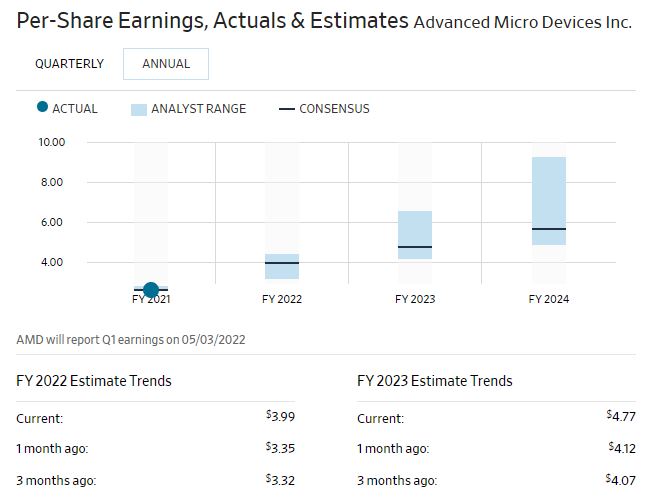647x501 pixels.
Task: Click the Q1 earnings date notice text
Action: (x=131, y=340)
